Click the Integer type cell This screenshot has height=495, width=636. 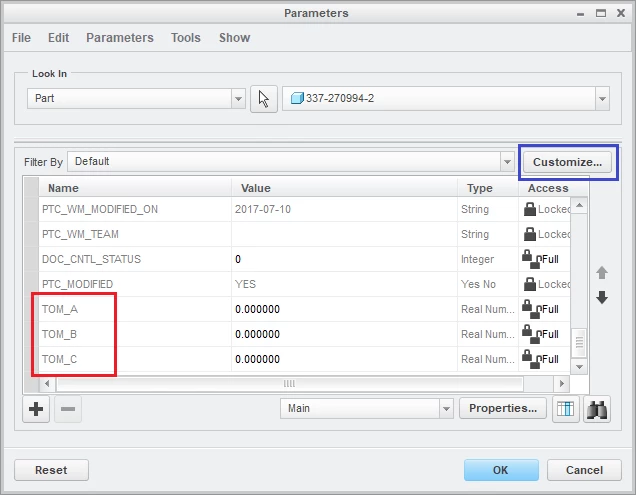[x=488, y=259]
